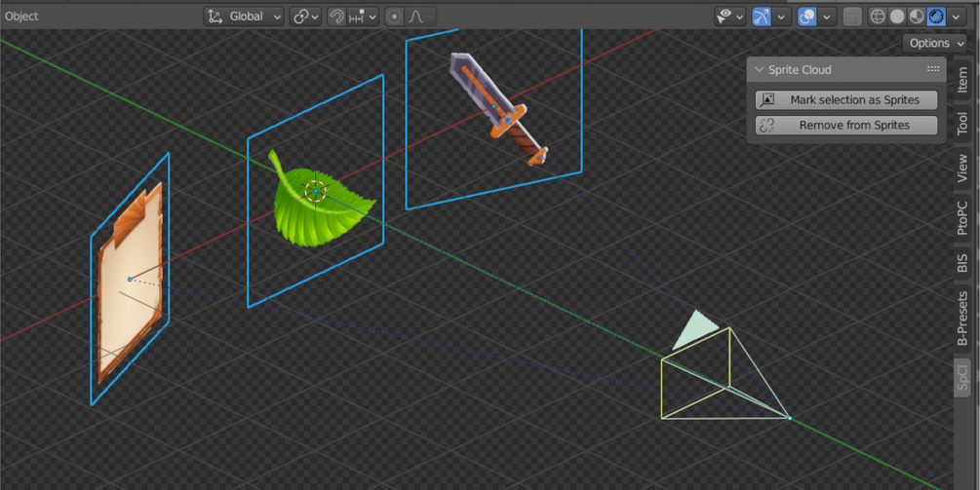Select the sword sprite plane
This screenshot has width=980, height=490.
tap(493, 106)
